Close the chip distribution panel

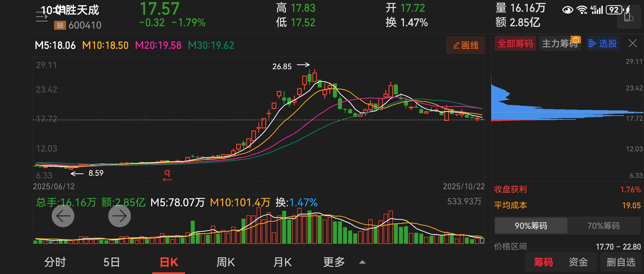[x=632, y=43]
